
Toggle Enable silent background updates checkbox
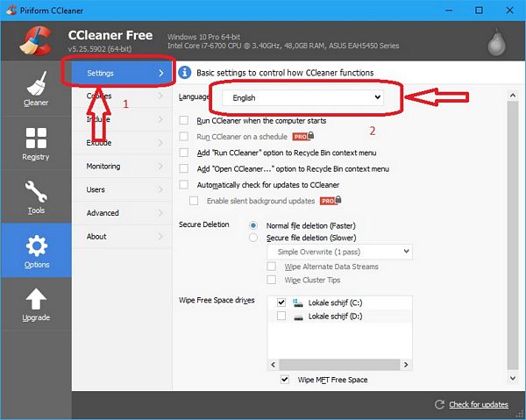[194, 201]
